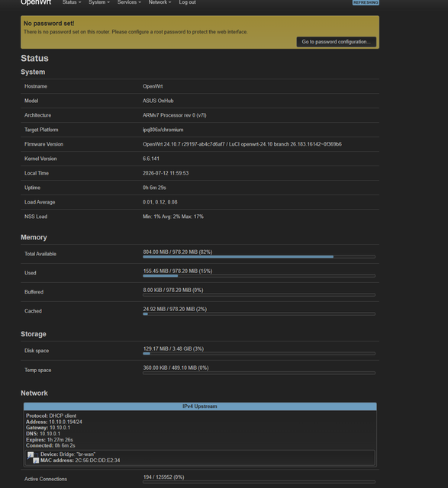
Task: Click the br-wan bridge device icon
Action: pyautogui.click(x=33, y=457)
